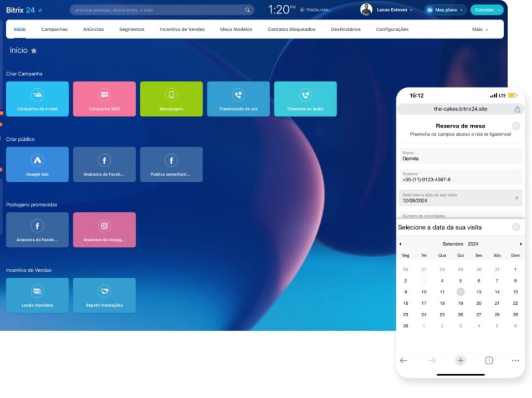Screen dimensions: 532x398
Task: Toggle the TRABALHAN... work status indicator
Action: (315, 10)
